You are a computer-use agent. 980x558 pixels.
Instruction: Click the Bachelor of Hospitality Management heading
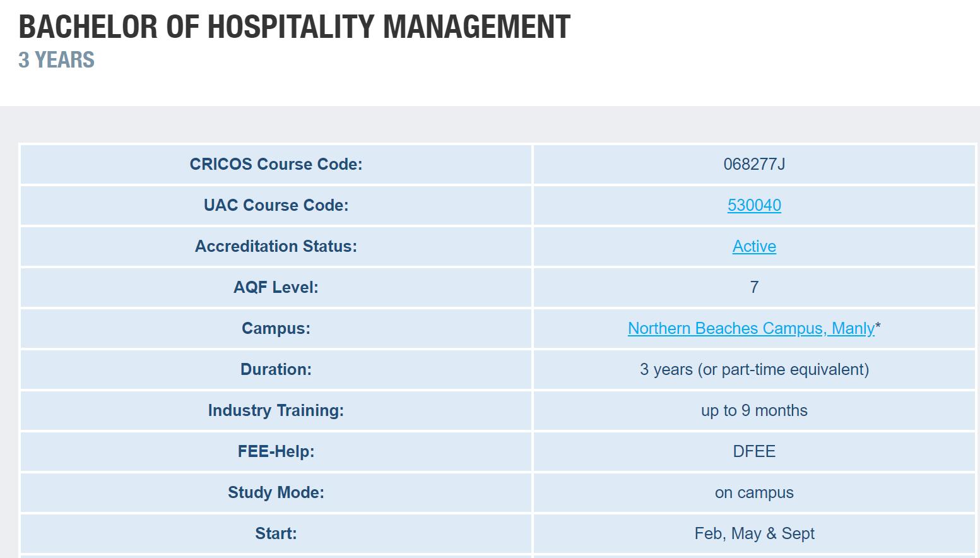[x=294, y=27]
